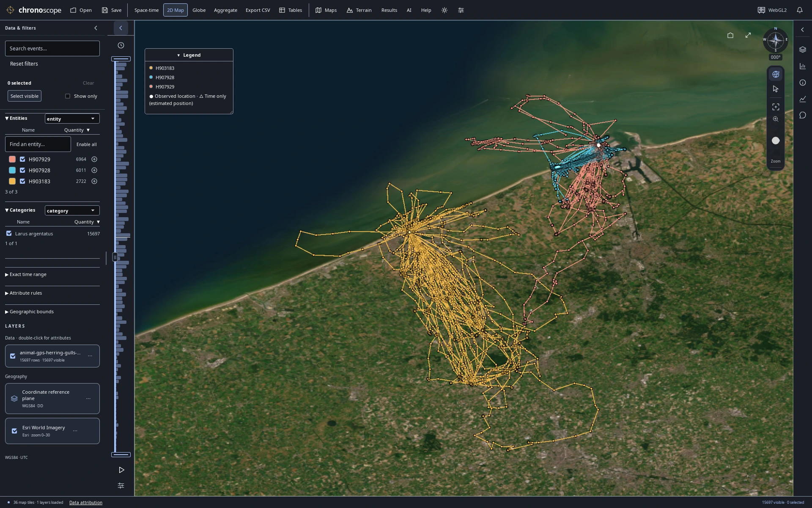This screenshot has height=508, width=812.
Task: Click the notifications bell icon
Action: point(800,10)
